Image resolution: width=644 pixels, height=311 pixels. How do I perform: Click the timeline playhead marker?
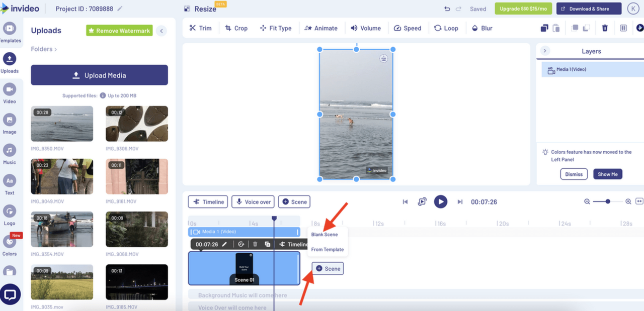pos(274,219)
